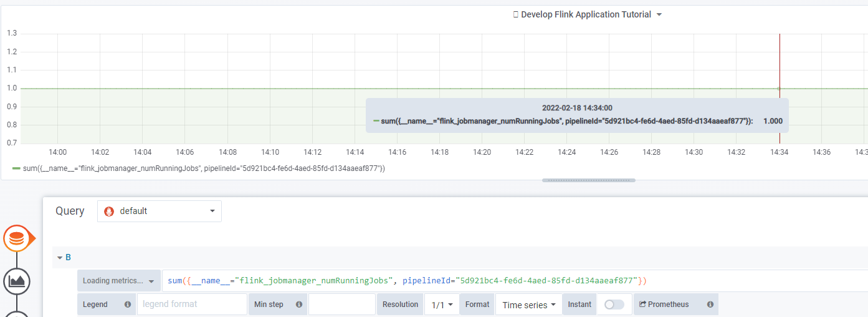Click the Prometheus datasource icon in selector
The height and width of the screenshot is (317, 868).
109,211
